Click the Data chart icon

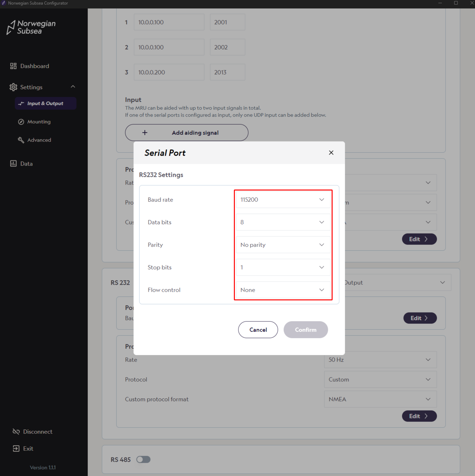click(13, 164)
